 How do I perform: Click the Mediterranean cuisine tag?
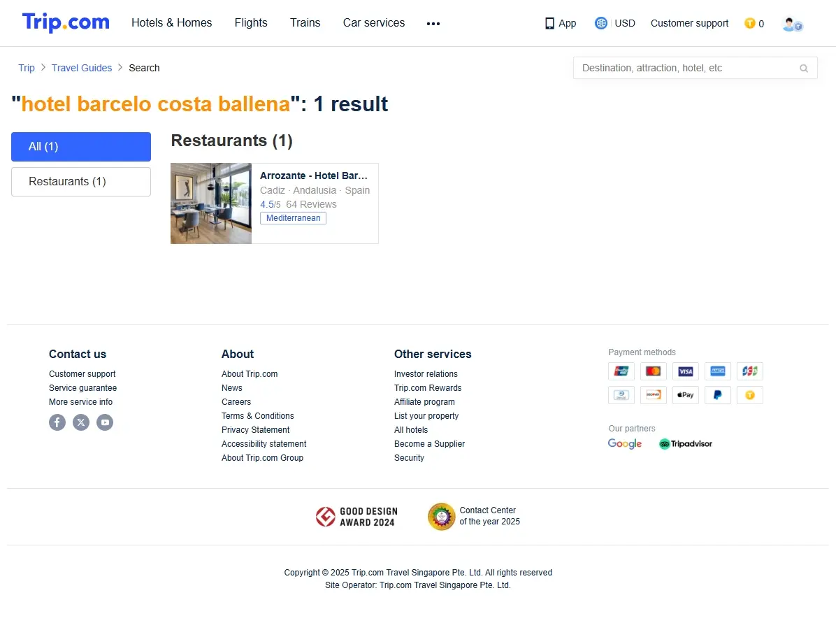[294, 218]
